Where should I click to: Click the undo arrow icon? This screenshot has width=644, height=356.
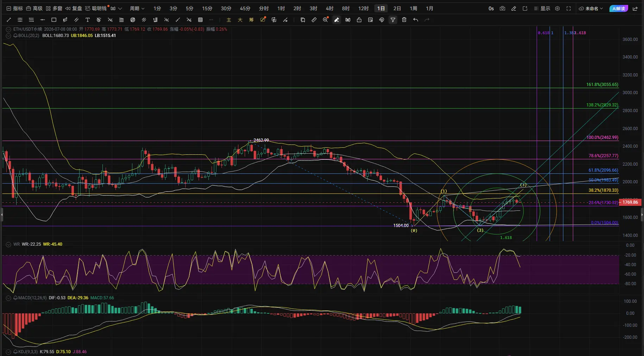415,20
